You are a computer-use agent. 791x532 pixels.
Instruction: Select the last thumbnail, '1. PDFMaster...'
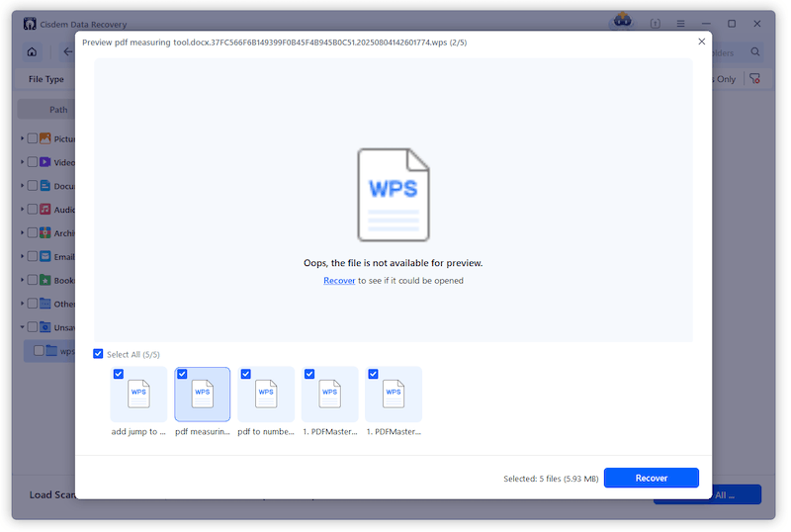394,395
